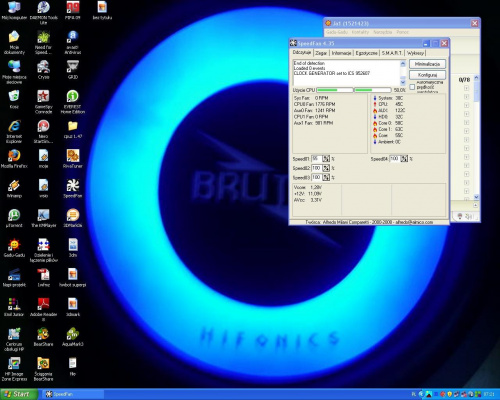500x400 pixels.
Task: Click the status icon at Gadu-Gadu window bottom
Action: point(460,217)
